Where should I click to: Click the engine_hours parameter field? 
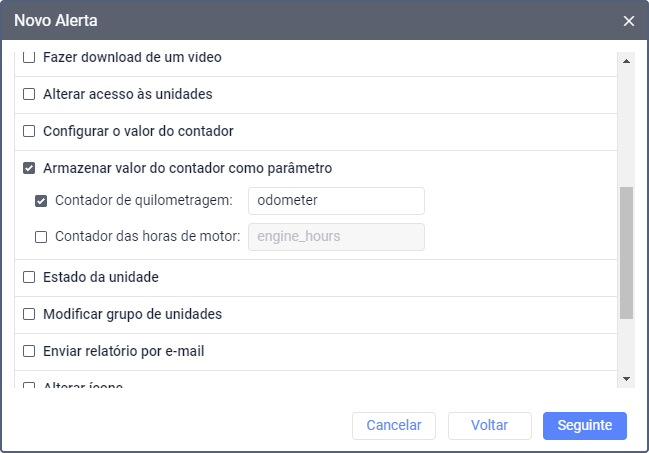click(x=336, y=237)
